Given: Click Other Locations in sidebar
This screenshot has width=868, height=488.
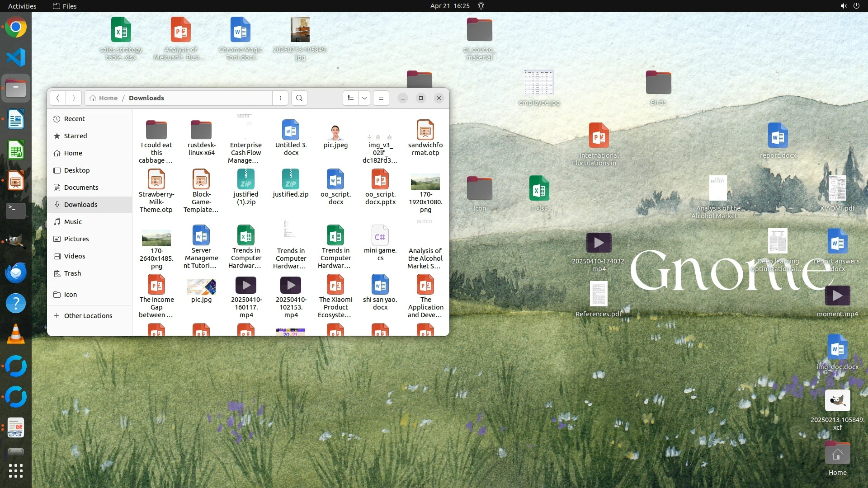Looking at the screenshot, I should click(88, 316).
